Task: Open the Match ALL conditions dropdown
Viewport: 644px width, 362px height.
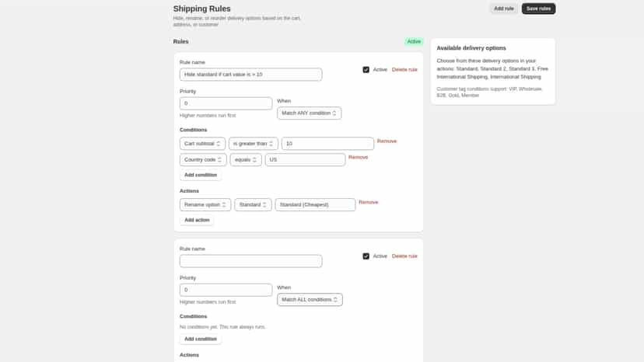Action: coord(310,300)
